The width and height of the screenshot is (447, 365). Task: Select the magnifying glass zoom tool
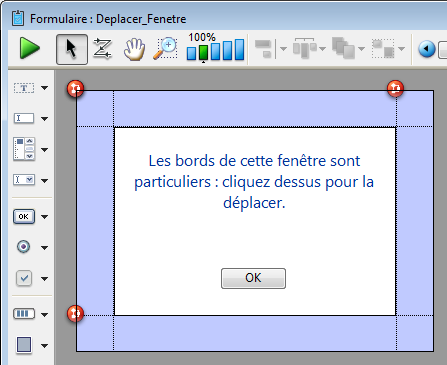click(165, 48)
